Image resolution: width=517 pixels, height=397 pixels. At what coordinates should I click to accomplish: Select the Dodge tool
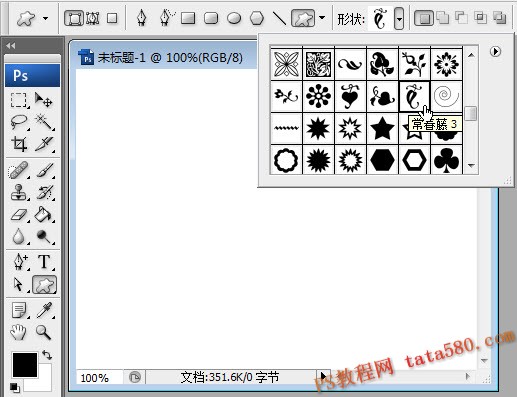44,236
